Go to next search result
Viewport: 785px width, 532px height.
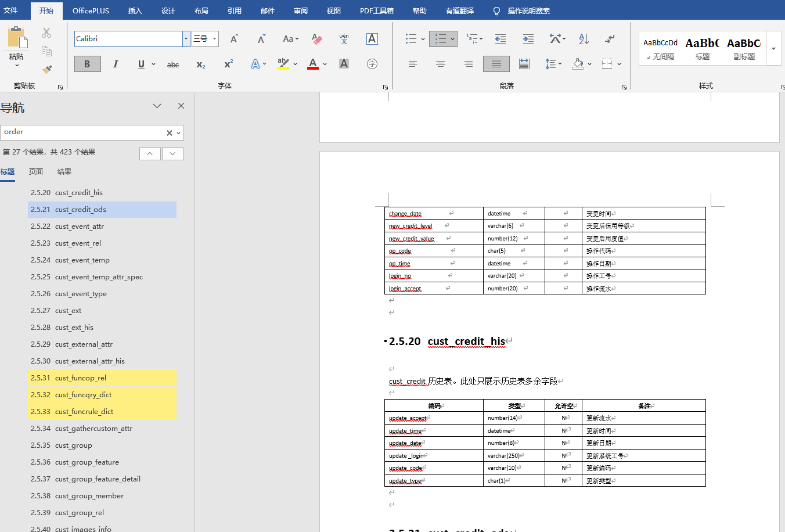pos(172,153)
